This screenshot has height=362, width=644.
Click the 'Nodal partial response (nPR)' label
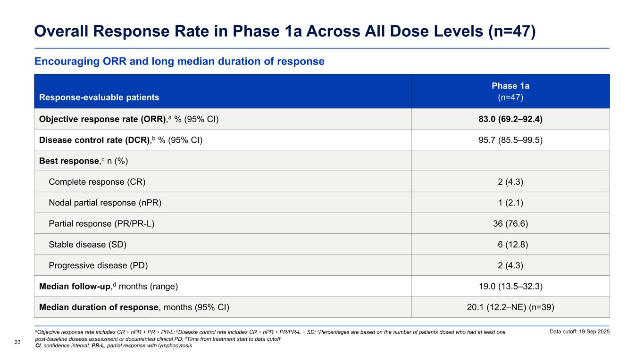click(105, 203)
